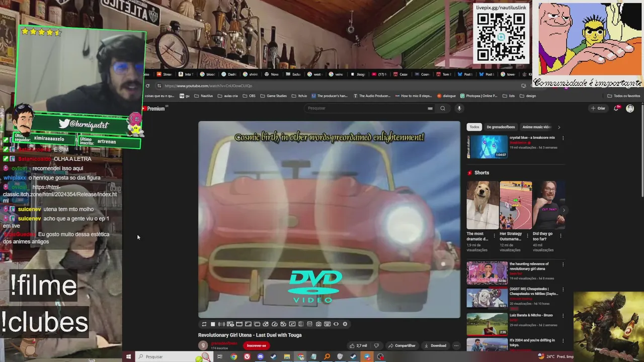The height and width of the screenshot is (362, 644).
Task: Open the on-screen keyboard icon in search box
Action: pos(430,108)
